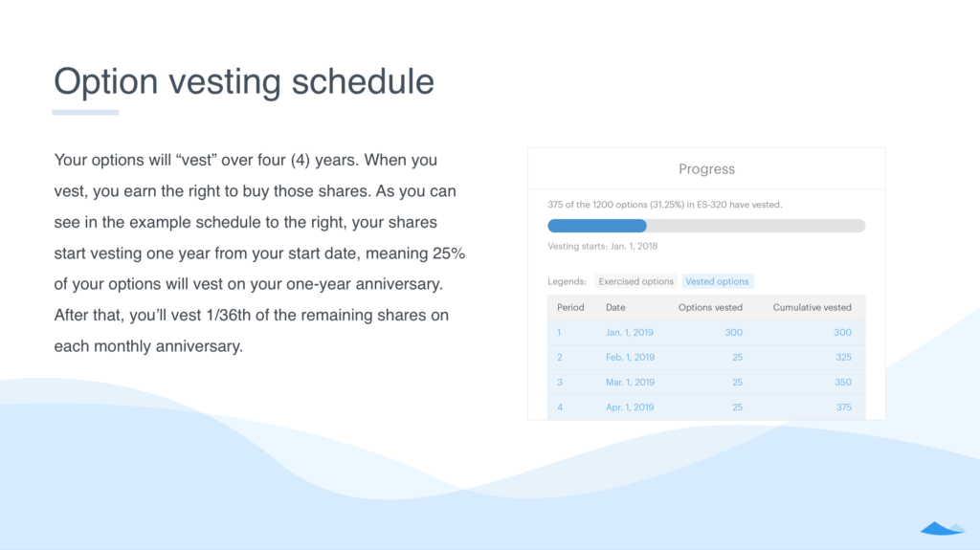Click cumulative vested value 300
This screenshot has width=980, height=550.
tap(842, 333)
